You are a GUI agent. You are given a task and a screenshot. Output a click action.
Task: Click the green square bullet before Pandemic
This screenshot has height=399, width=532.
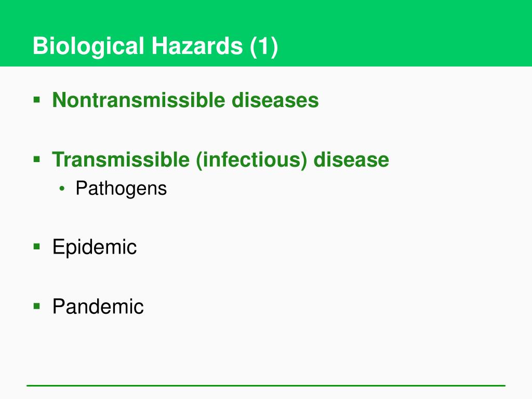click(37, 307)
